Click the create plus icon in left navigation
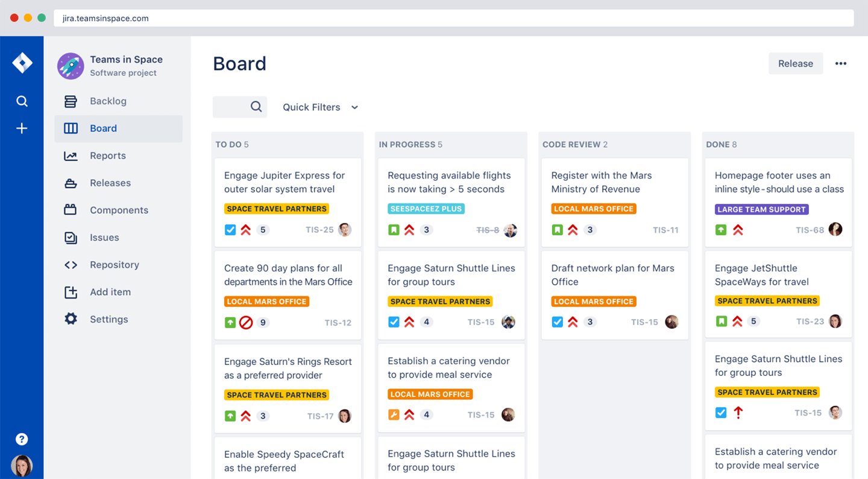The image size is (868, 479). click(x=22, y=128)
